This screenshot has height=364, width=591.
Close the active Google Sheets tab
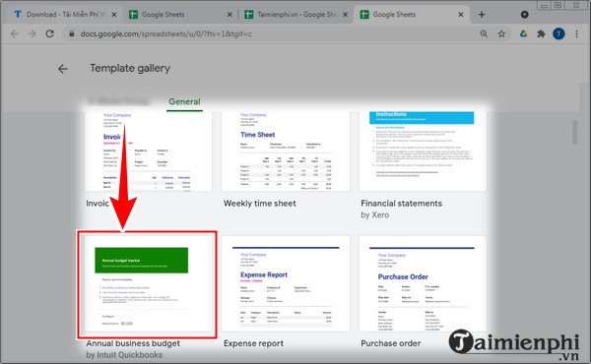461,15
